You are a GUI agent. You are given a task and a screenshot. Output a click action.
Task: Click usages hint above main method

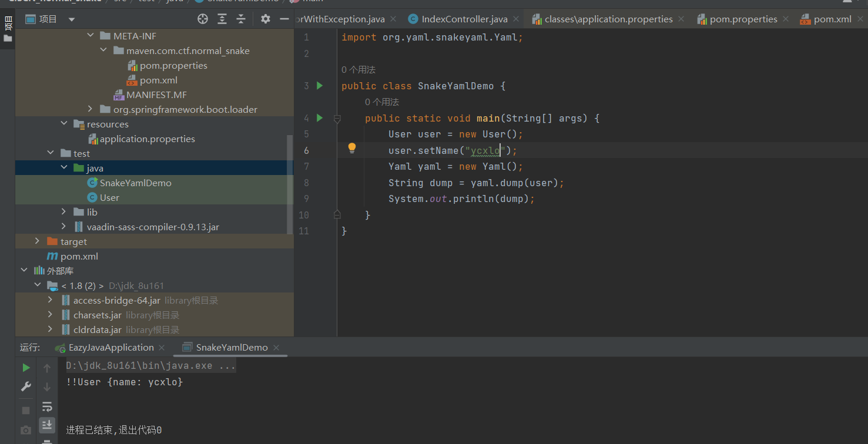click(382, 102)
